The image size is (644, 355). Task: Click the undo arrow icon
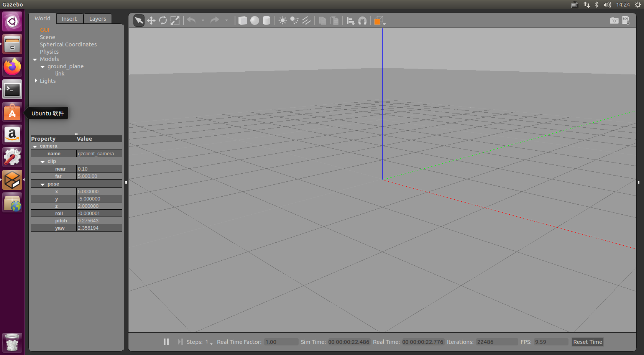tap(191, 20)
